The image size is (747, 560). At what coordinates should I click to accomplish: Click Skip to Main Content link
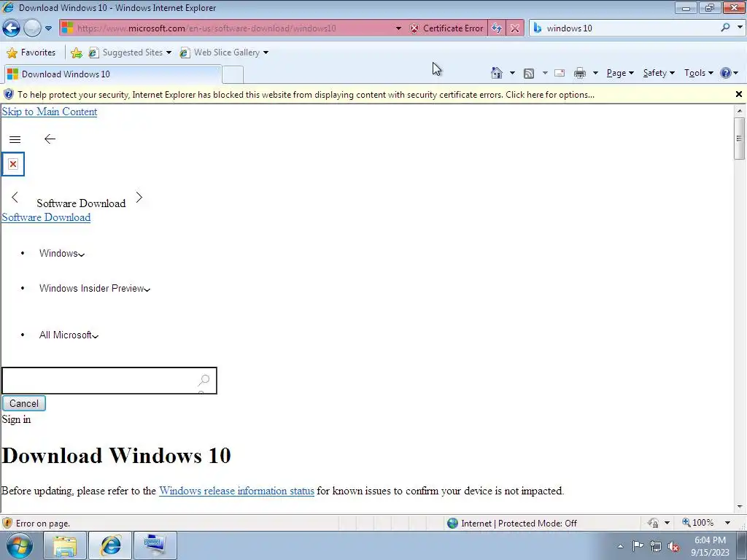coord(50,112)
